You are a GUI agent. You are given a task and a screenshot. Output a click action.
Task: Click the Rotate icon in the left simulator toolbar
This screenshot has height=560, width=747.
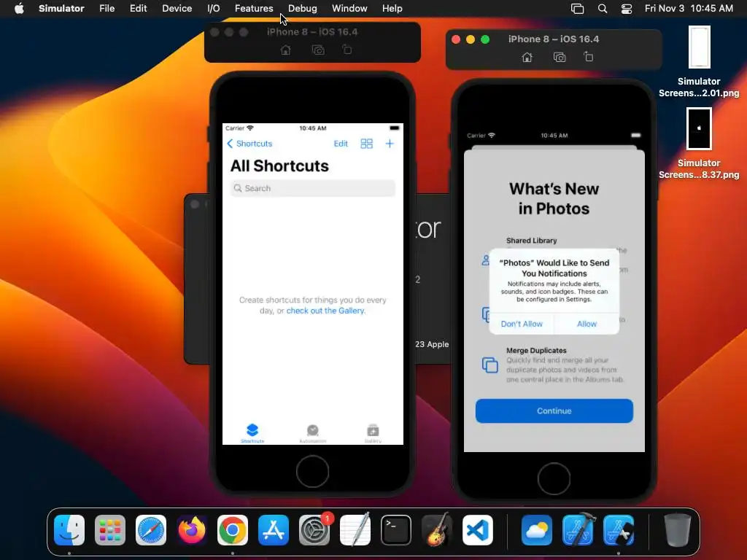(347, 49)
